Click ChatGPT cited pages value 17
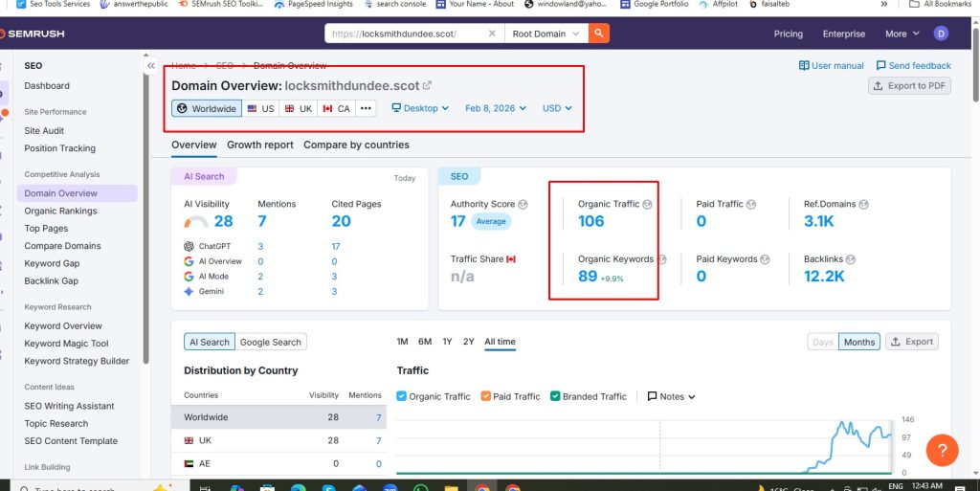Image resolution: width=980 pixels, height=491 pixels. point(336,246)
